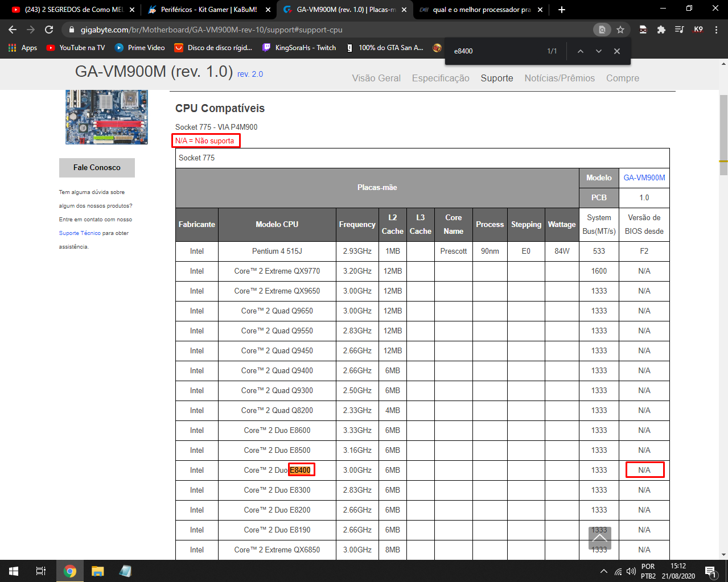Click the Fale Conosco button
The width and height of the screenshot is (728, 582).
97,168
